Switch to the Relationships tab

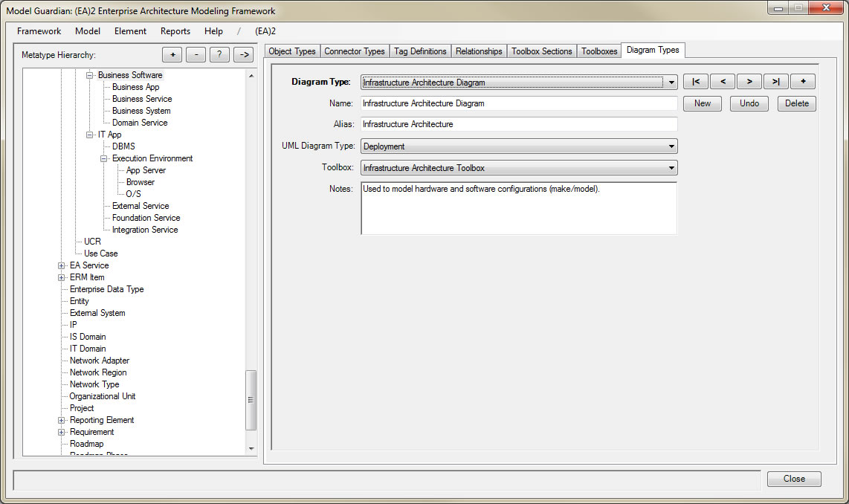(x=479, y=51)
